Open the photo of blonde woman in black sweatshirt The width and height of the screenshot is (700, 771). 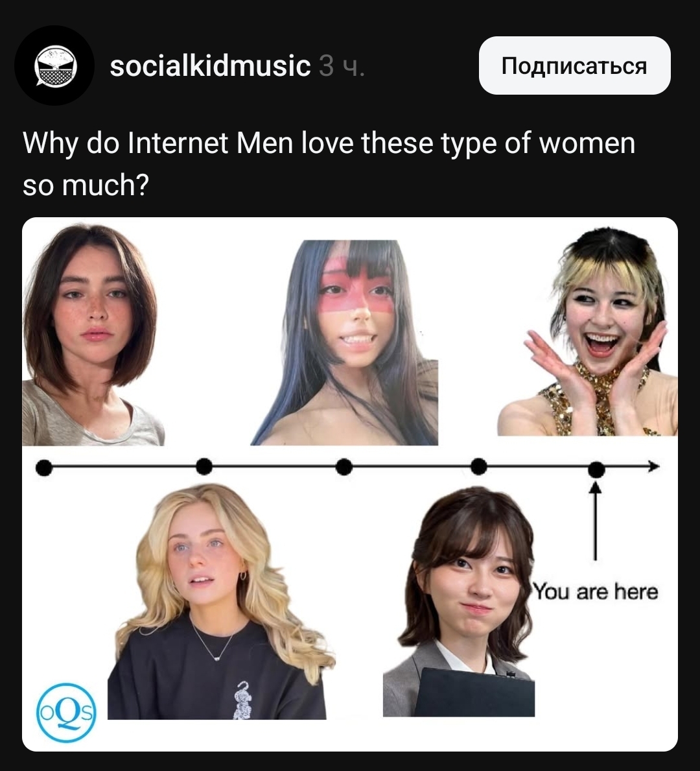(221, 601)
